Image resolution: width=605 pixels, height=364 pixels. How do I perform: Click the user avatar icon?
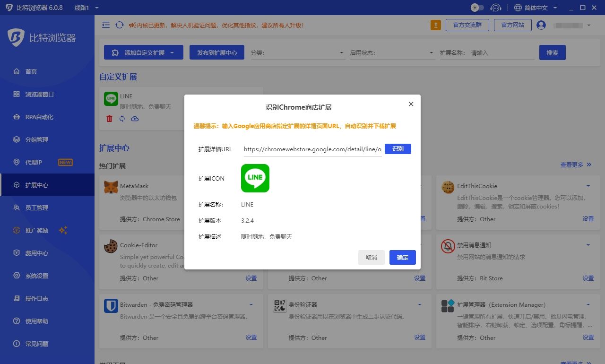pyautogui.click(x=541, y=25)
